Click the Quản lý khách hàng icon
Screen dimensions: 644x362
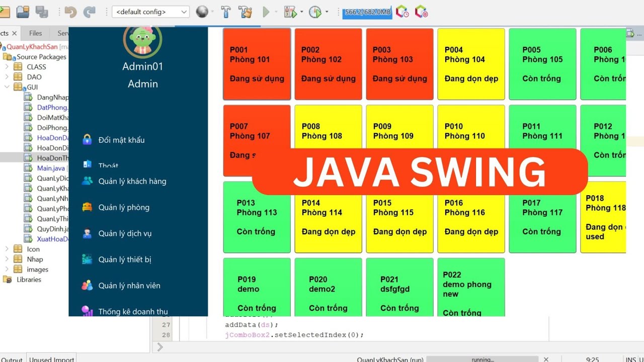click(87, 181)
